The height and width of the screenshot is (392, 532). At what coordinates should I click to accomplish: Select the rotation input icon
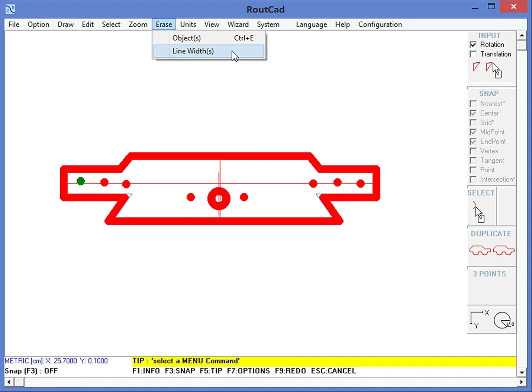[x=476, y=67]
